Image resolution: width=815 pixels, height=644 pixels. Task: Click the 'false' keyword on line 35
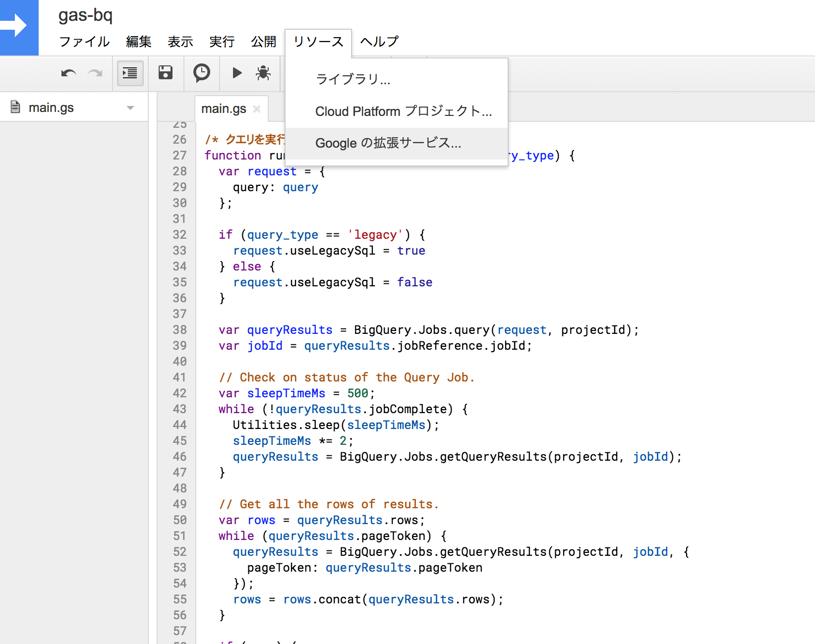pyautogui.click(x=414, y=282)
